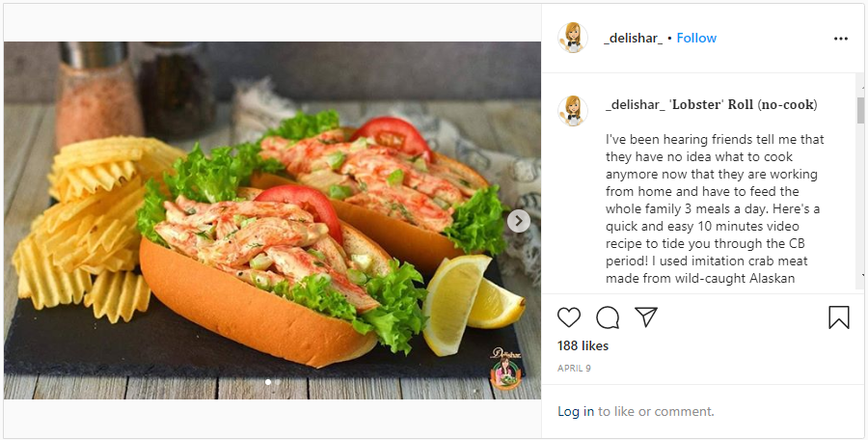Open the three-dot more options menu

[841, 39]
